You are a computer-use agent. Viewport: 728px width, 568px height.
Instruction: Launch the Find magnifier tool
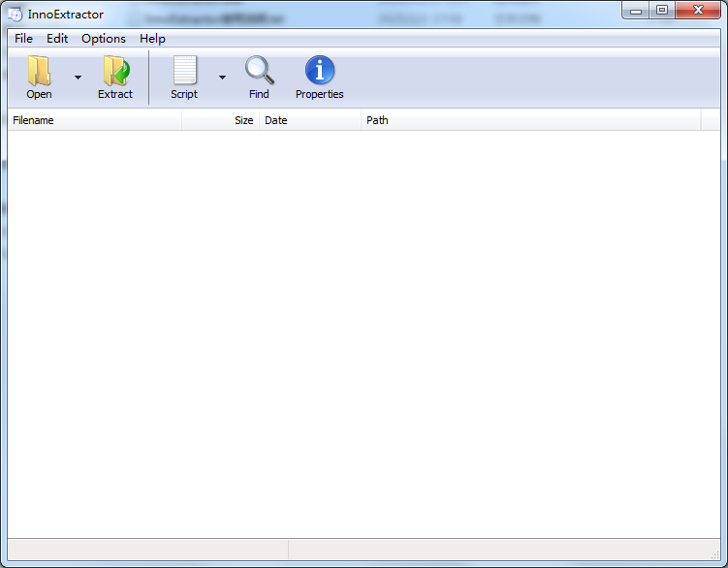259,72
